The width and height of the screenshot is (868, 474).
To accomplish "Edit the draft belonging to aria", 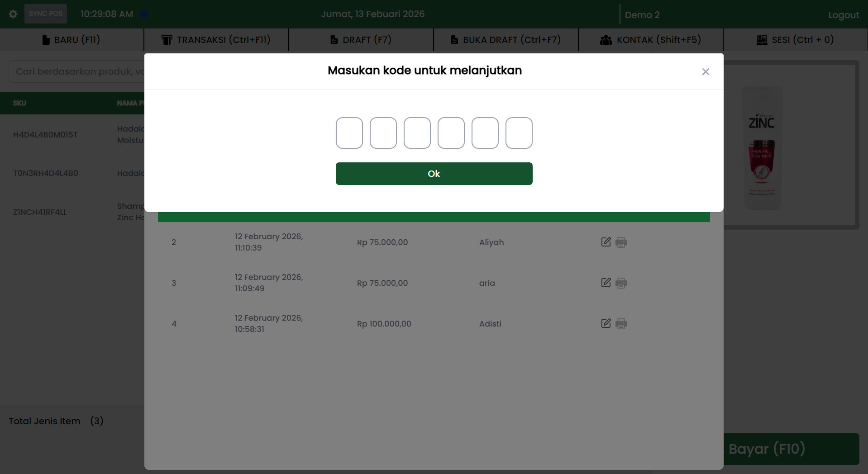I will [x=606, y=283].
